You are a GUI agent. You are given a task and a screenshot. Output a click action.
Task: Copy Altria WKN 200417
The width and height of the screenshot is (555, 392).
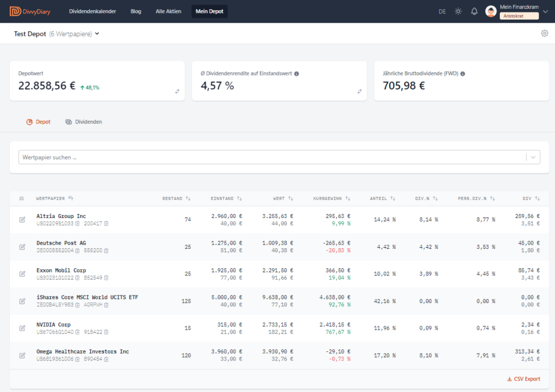[x=106, y=223]
